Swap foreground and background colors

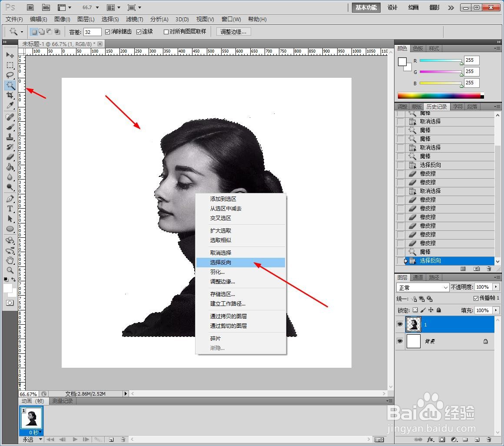pos(13,280)
